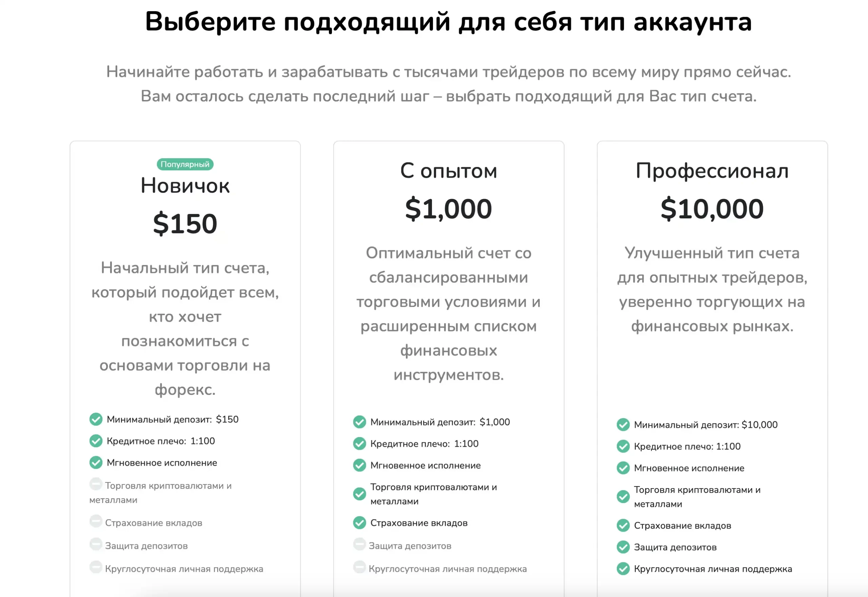Viewport: 868px width, 597px height.
Task: Click checkmark beside Профессионал 'Круглосуточная личная поддержка'
Action: [623, 569]
